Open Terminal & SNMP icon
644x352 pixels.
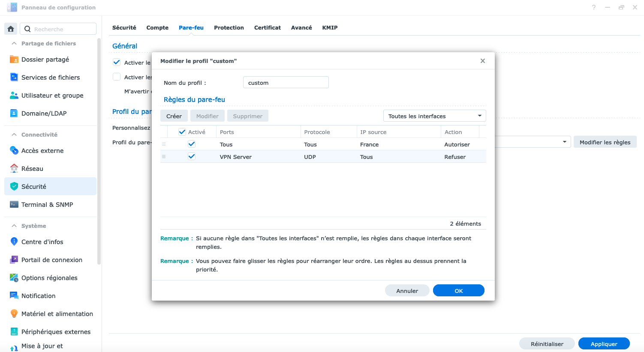pyautogui.click(x=14, y=205)
